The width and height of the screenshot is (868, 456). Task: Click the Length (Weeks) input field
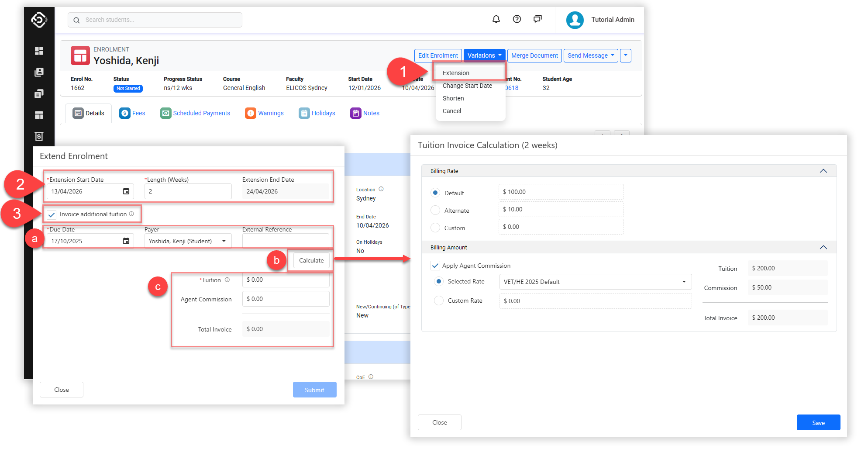pos(188,191)
